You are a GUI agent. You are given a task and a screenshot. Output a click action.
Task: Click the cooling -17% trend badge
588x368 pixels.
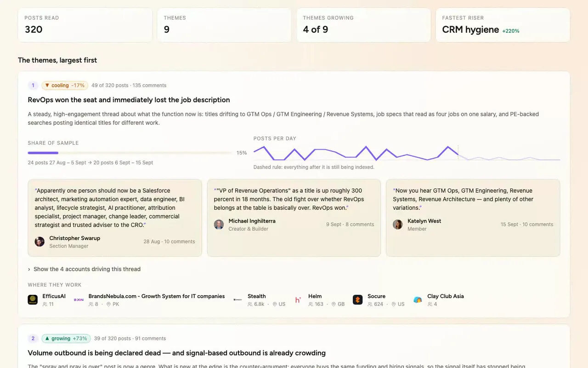pos(65,85)
